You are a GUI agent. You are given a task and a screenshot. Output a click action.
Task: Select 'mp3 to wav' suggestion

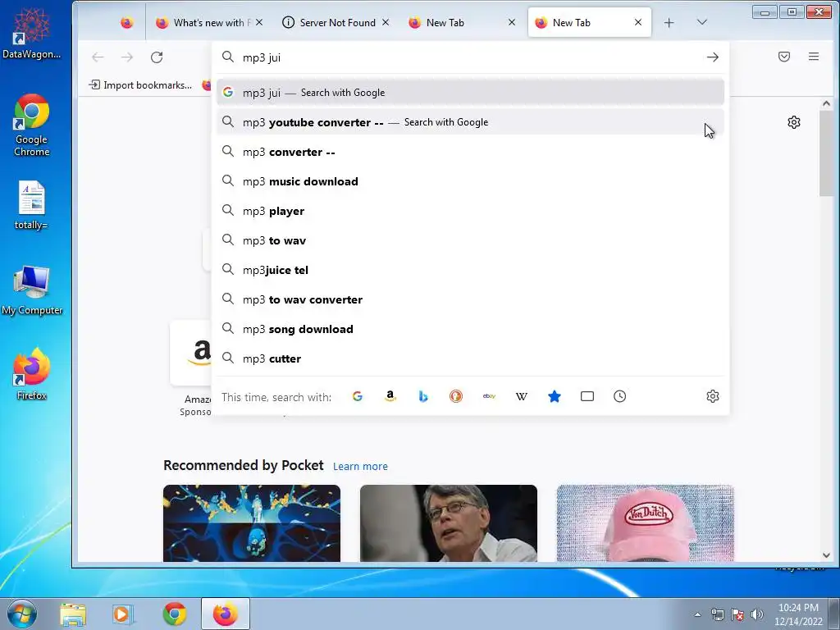coord(470,240)
